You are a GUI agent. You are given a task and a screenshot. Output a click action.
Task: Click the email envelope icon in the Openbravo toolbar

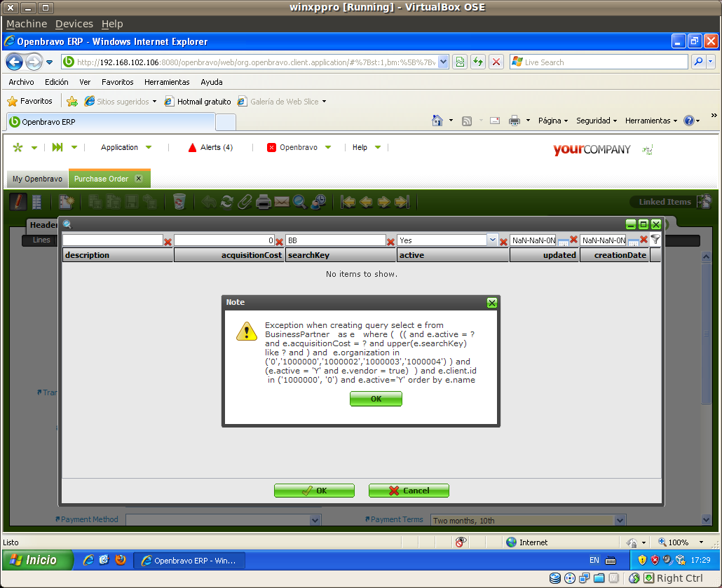click(x=282, y=202)
